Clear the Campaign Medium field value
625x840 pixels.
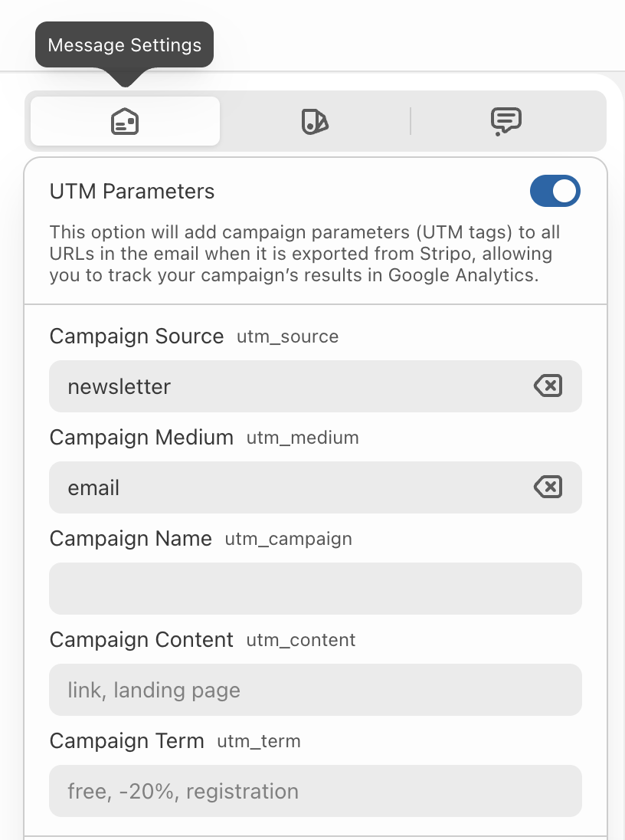tap(548, 487)
